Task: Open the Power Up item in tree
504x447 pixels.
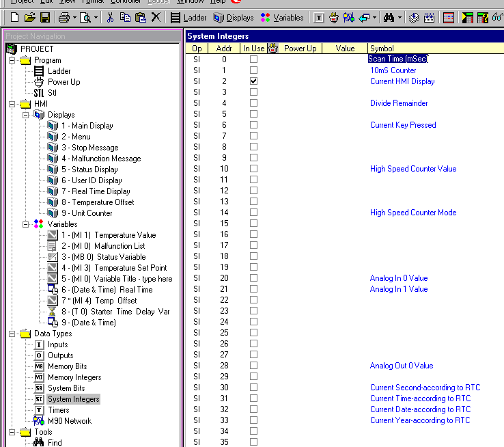Action: point(64,82)
